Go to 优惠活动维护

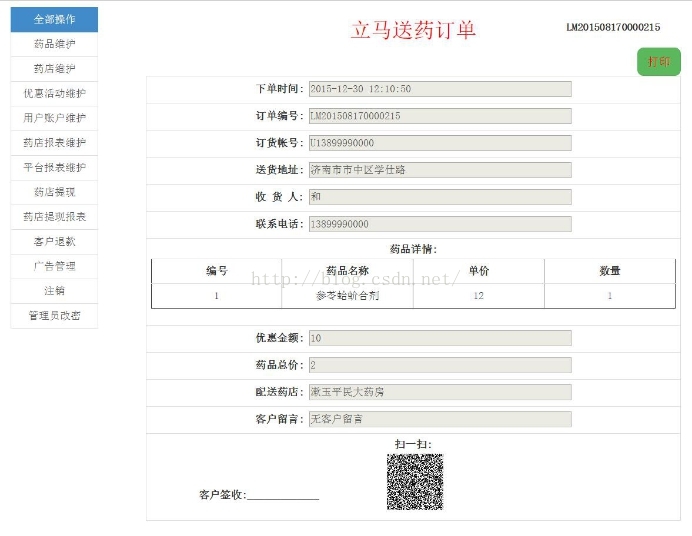(x=54, y=94)
